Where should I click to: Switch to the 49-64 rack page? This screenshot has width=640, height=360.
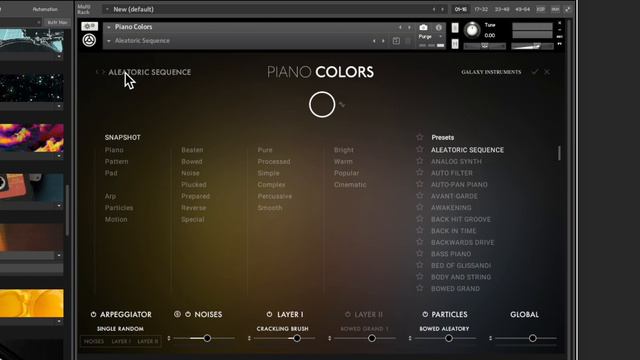click(523, 9)
